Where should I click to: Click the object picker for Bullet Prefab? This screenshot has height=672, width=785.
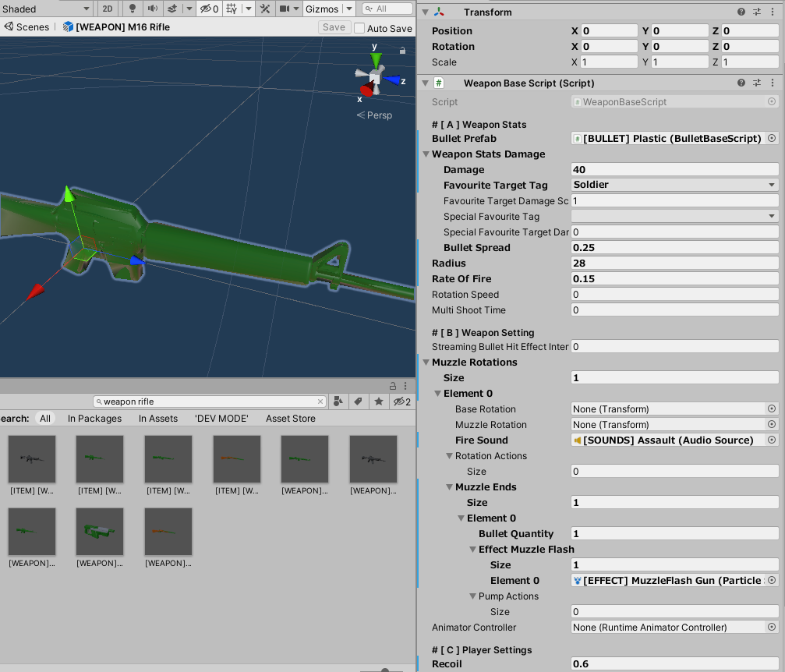coord(772,138)
